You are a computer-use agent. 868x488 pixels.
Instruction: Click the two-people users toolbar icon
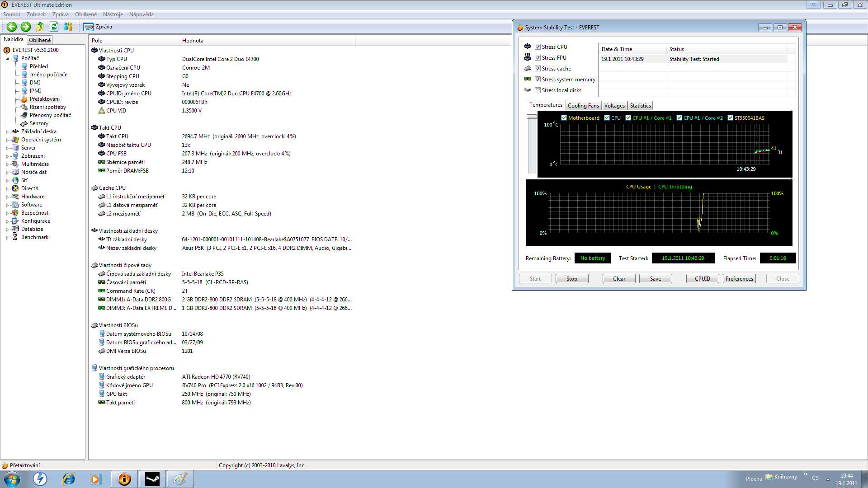click(68, 27)
